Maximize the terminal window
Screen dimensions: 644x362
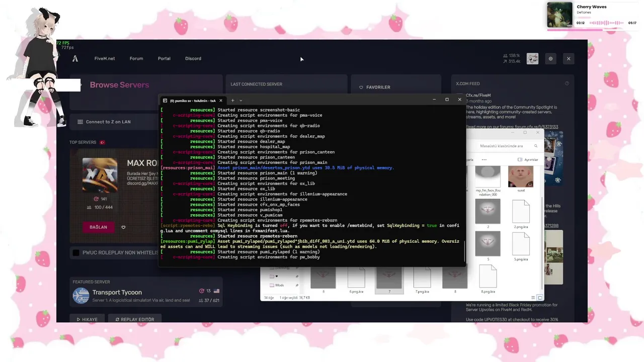click(447, 100)
